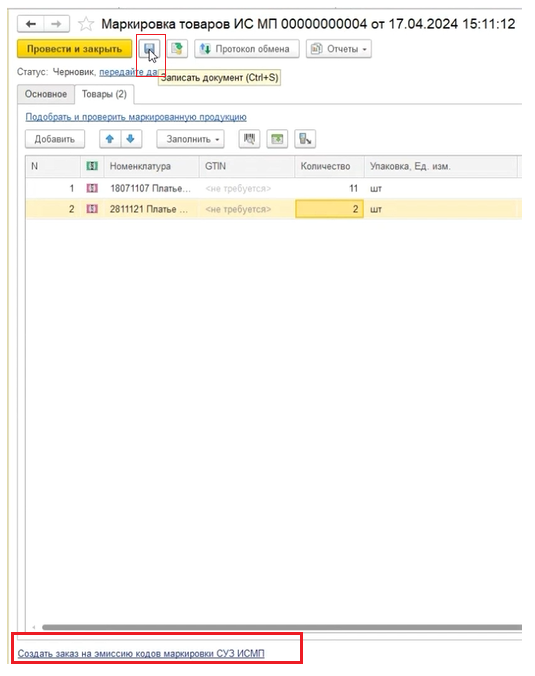535x676 pixels.
Task: Click the green import icon in table toolbar
Action: (x=277, y=139)
